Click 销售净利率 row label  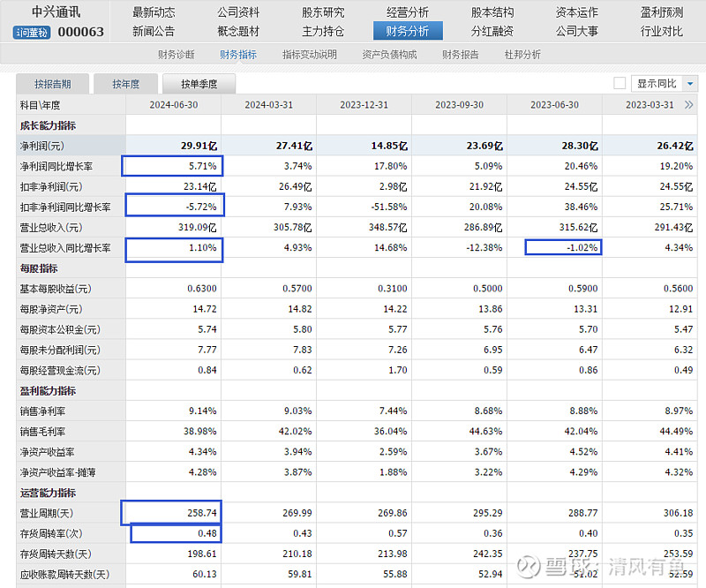point(42,411)
